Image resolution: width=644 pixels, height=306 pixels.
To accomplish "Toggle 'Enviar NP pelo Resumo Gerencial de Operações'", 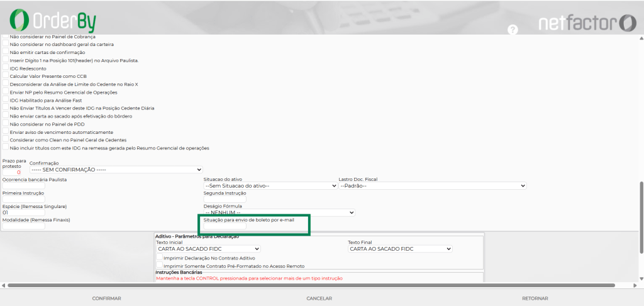I will click(5, 92).
